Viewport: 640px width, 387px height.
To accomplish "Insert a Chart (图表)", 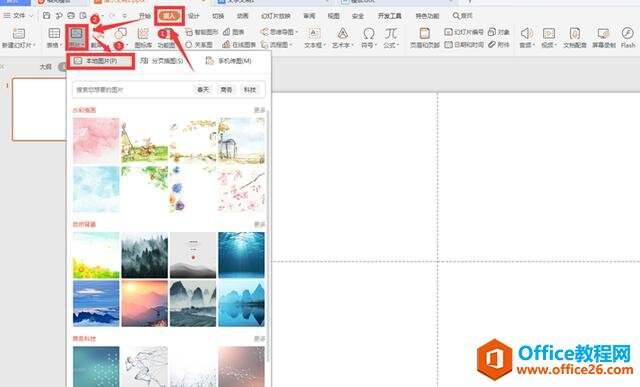I will [234, 32].
